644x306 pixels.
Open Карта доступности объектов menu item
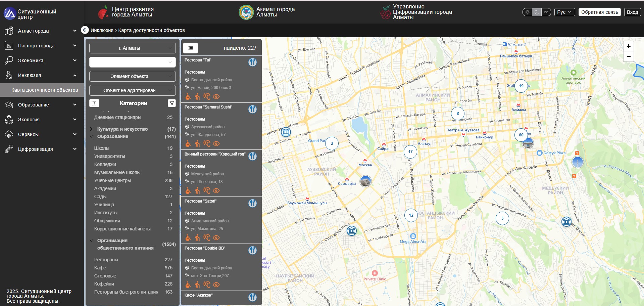(x=44, y=90)
